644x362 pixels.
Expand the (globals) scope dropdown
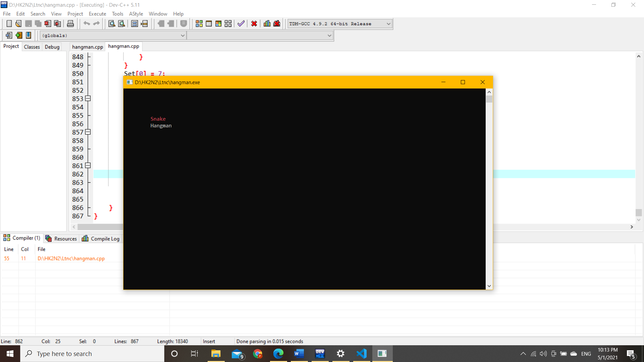(x=182, y=36)
